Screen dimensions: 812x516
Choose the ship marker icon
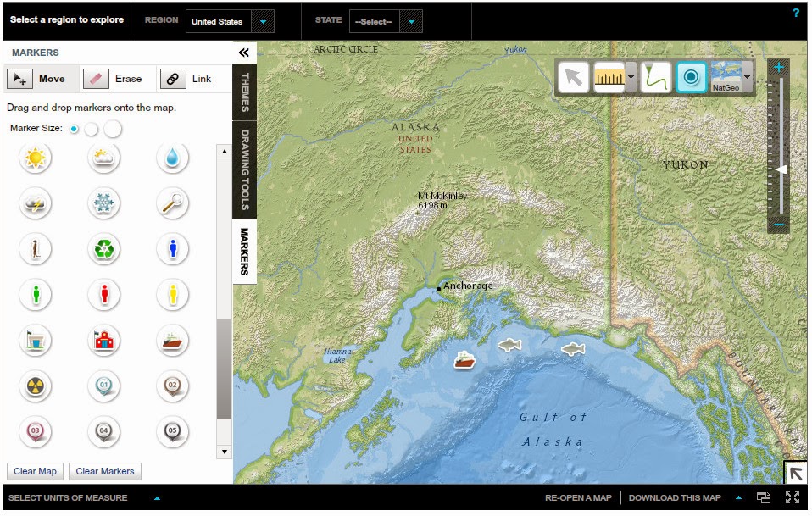click(172, 341)
